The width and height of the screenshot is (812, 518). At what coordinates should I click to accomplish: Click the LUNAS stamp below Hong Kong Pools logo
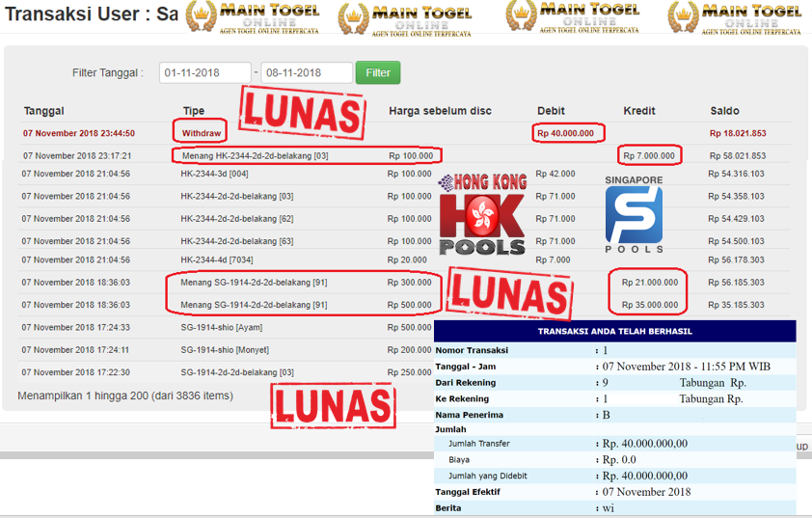[x=506, y=292]
